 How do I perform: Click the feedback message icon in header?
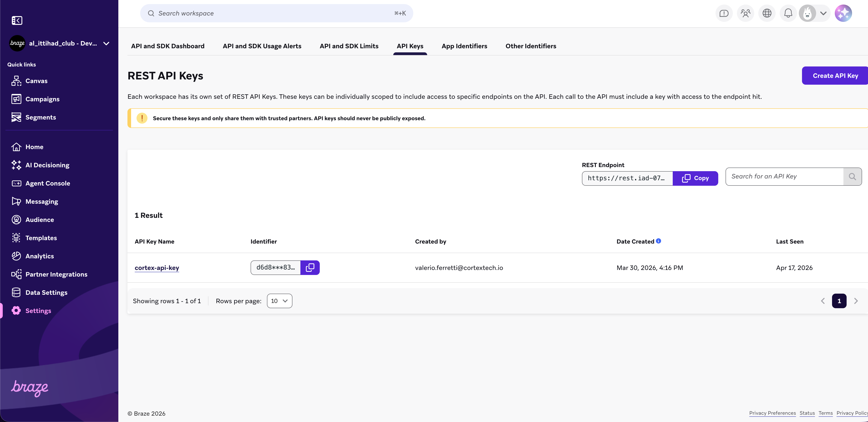[x=724, y=13]
